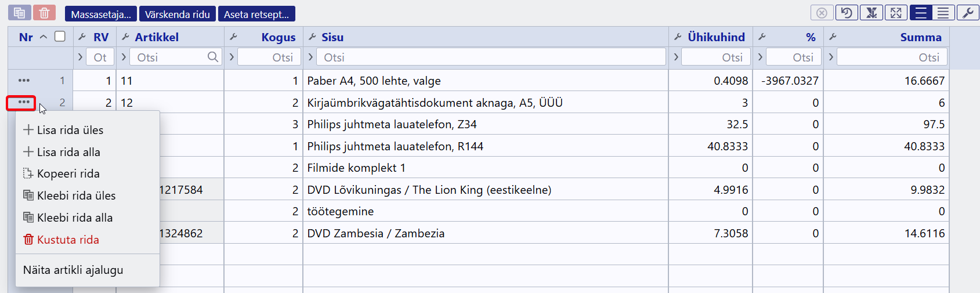Click the Excel export icon

(x=871, y=13)
